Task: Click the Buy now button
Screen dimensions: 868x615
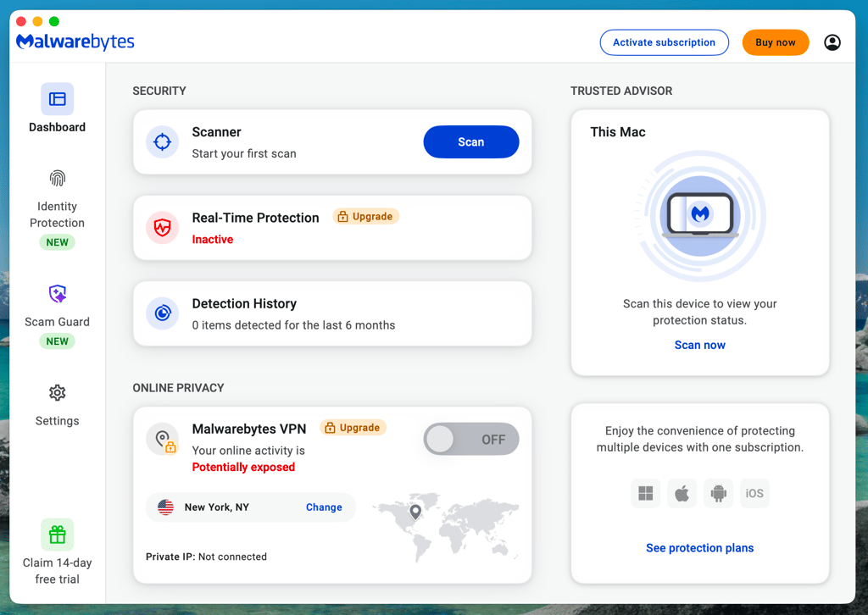Action: coord(775,42)
